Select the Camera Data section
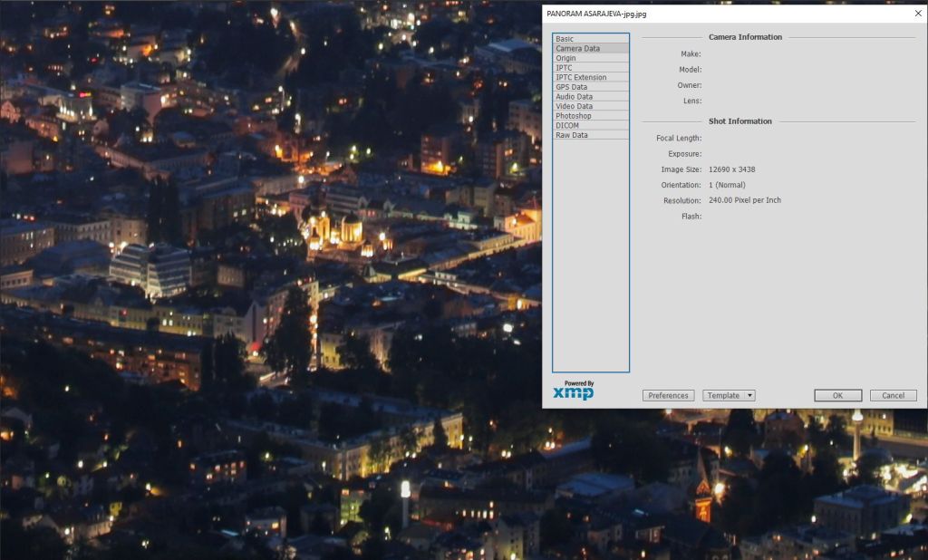 (x=577, y=49)
